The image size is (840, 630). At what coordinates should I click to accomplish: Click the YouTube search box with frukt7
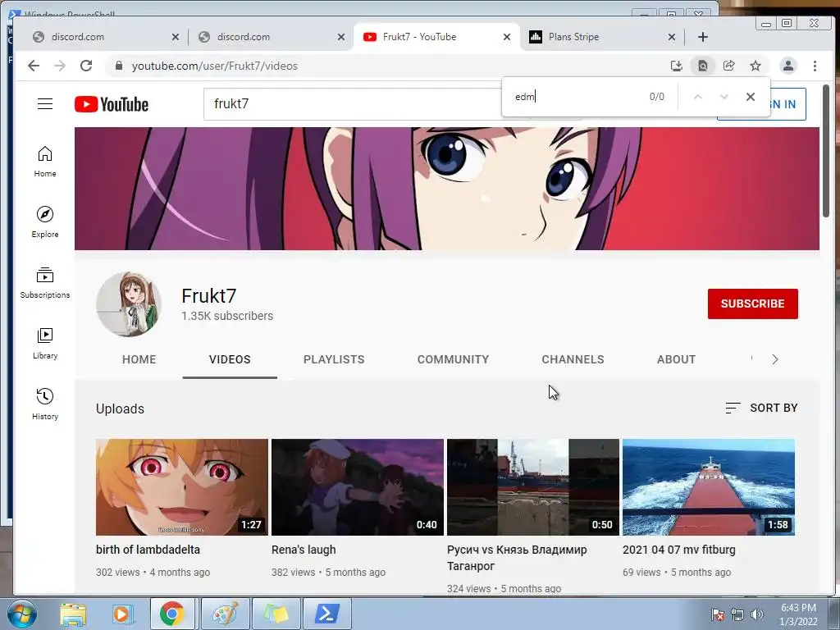coord(354,104)
